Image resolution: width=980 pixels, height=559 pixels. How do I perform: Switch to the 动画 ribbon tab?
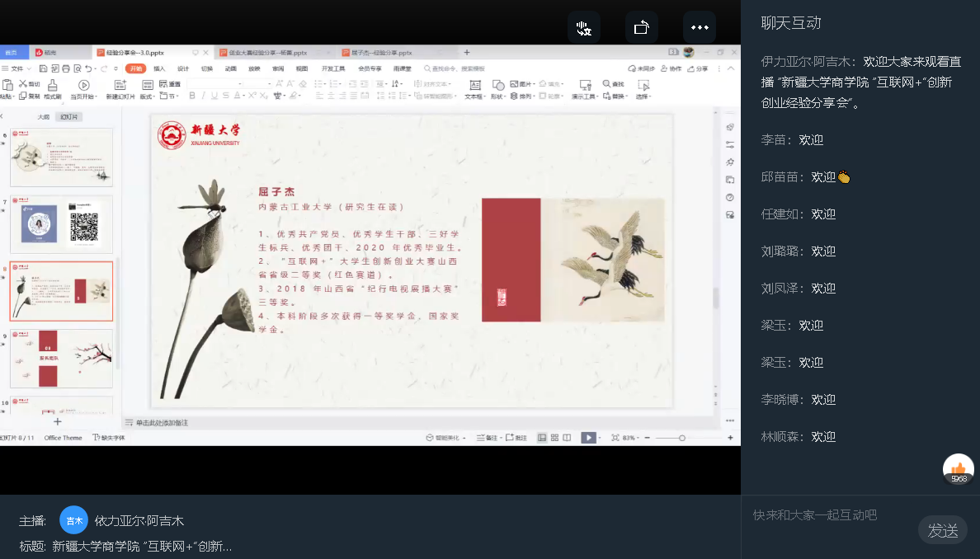231,68
